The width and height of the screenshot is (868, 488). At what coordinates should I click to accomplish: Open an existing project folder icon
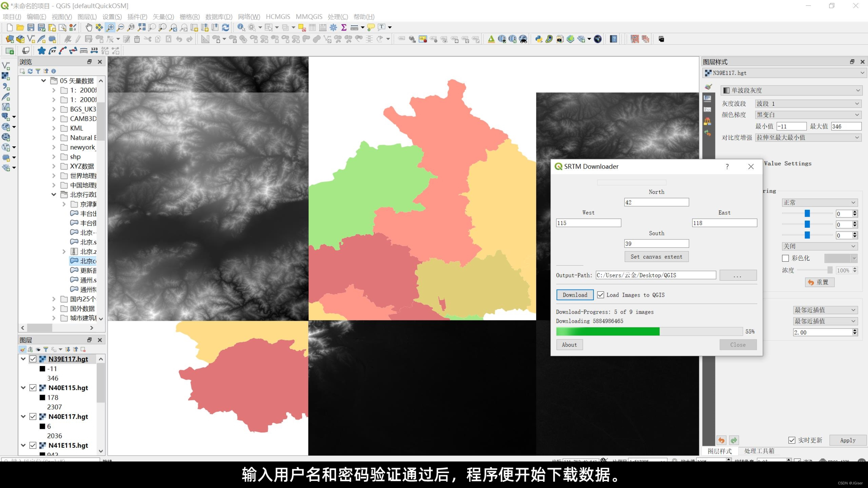tap(20, 27)
